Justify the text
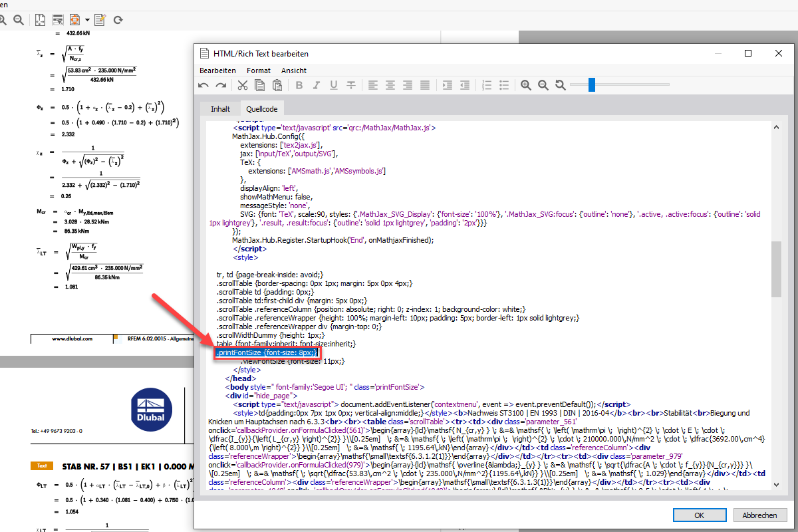The width and height of the screenshot is (798, 532). pos(425,85)
